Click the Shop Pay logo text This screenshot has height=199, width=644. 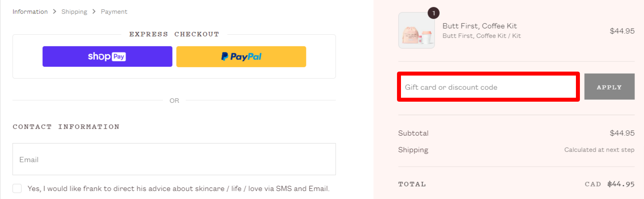(x=106, y=57)
